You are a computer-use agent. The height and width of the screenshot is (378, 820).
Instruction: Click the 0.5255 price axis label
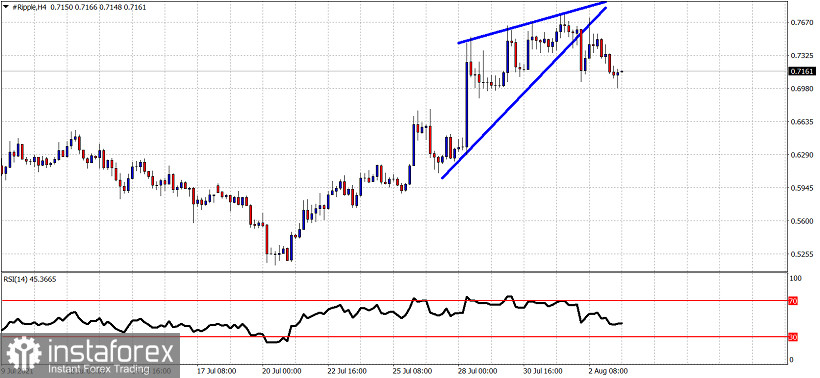802,254
